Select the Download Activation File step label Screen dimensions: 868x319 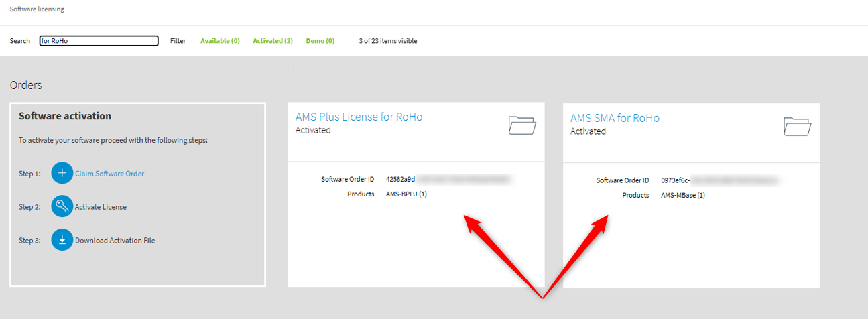(115, 241)
